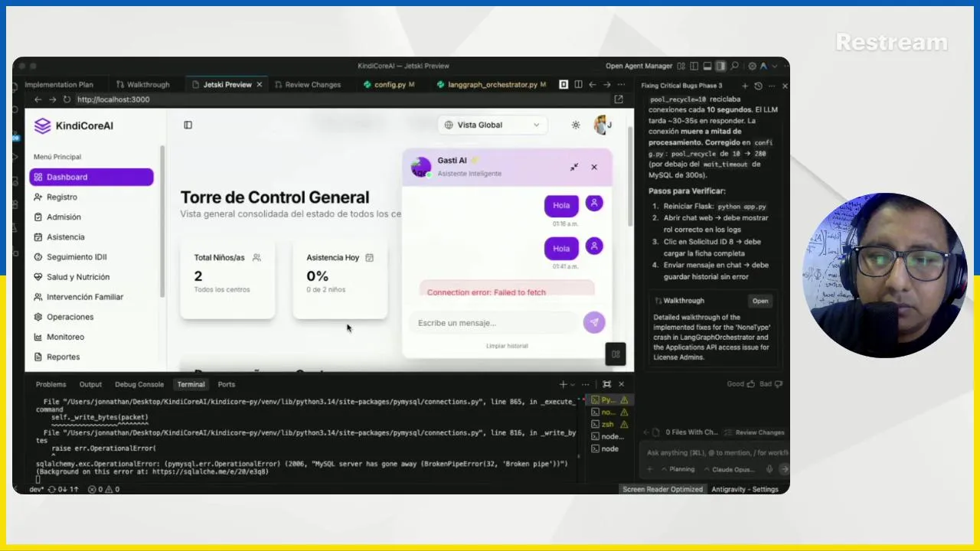This screenshot has width=980, height=551.
Task: Click Review Changes in the agent panel
Action: click(x=755, y=432)
